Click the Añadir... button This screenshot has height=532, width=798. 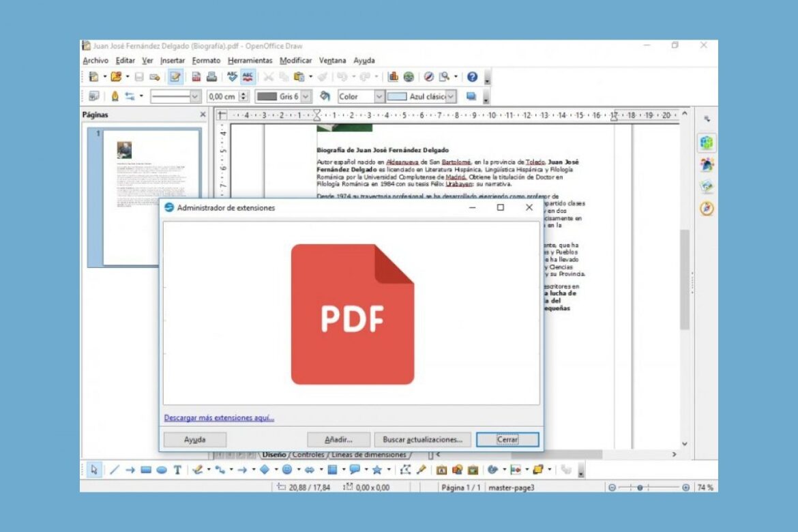pos(338,440)
